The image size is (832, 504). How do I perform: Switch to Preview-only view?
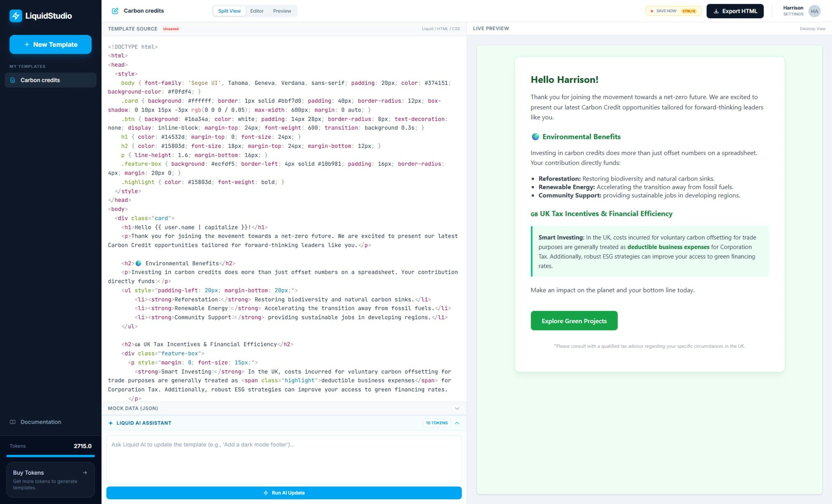click(282, 11)
